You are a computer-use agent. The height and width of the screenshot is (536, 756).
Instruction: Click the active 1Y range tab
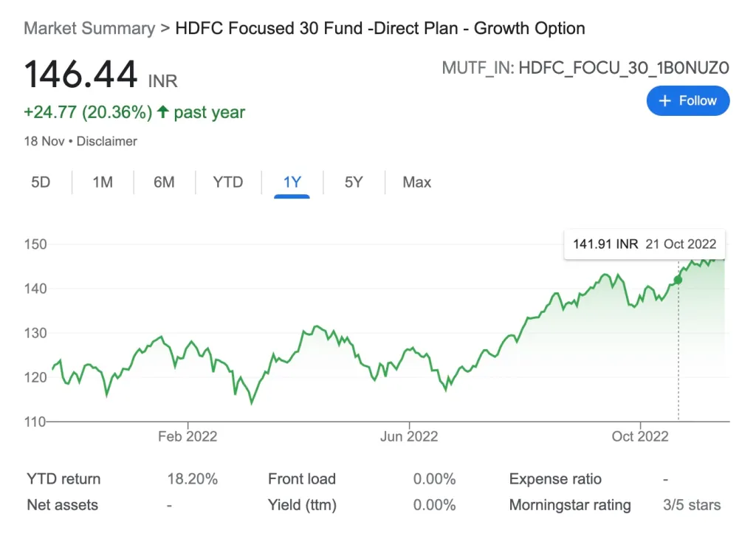(292, 182)
